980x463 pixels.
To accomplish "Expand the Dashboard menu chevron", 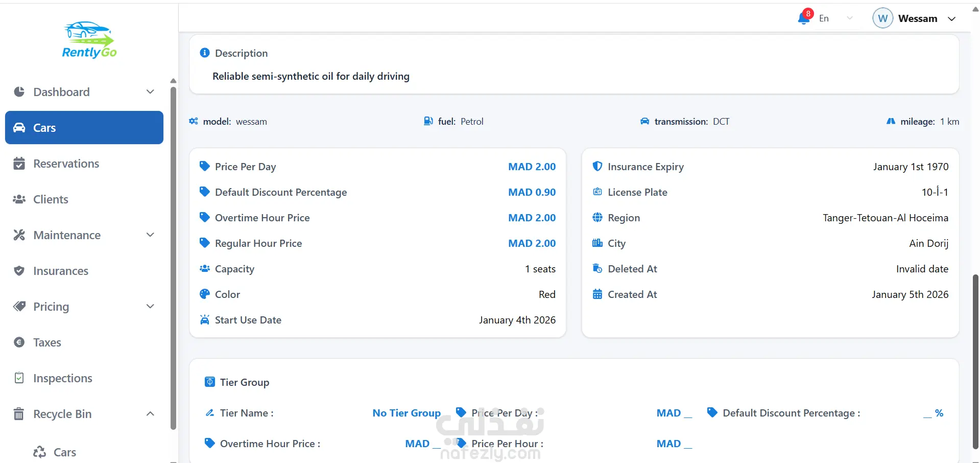I will pyautogui.click(x=150, y=92).
